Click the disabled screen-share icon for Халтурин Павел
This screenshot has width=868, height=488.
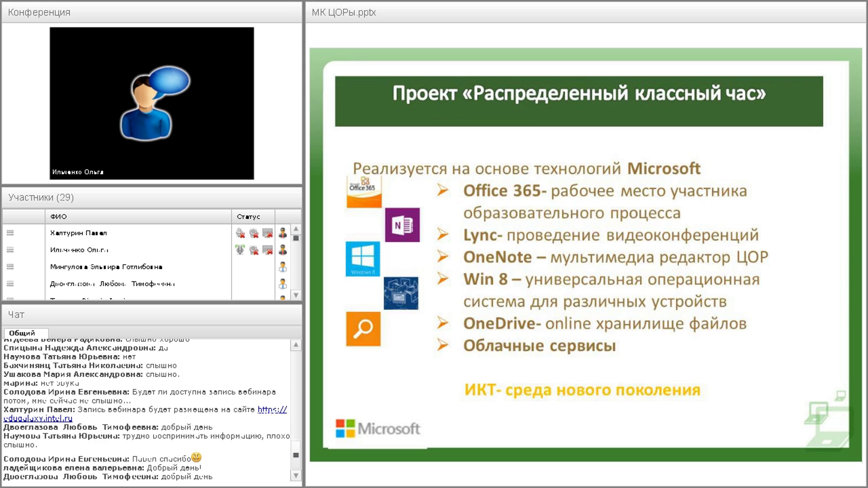point(268,233)
